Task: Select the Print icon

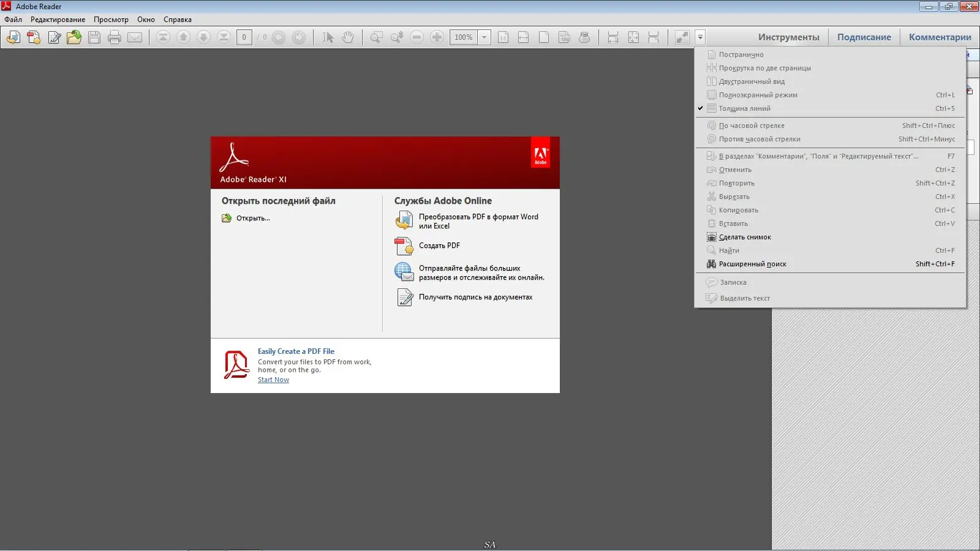Action: [115, 37]
